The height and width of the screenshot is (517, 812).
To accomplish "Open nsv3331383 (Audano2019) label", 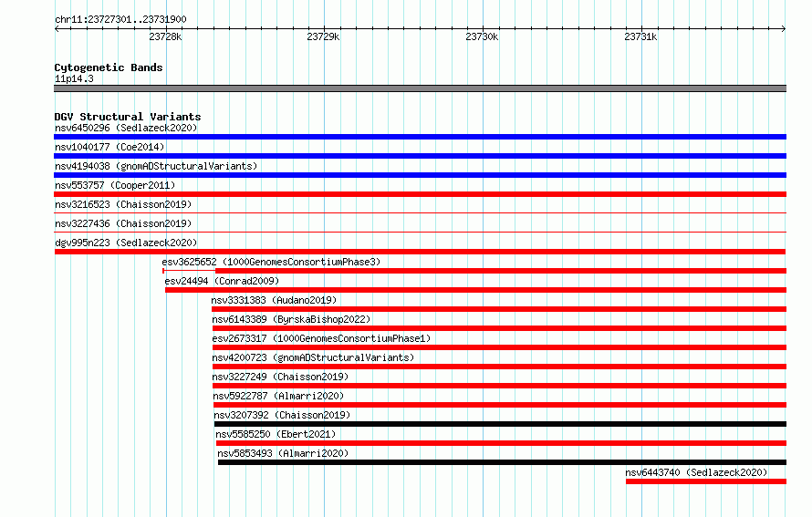I will click(x=274, y=300).
